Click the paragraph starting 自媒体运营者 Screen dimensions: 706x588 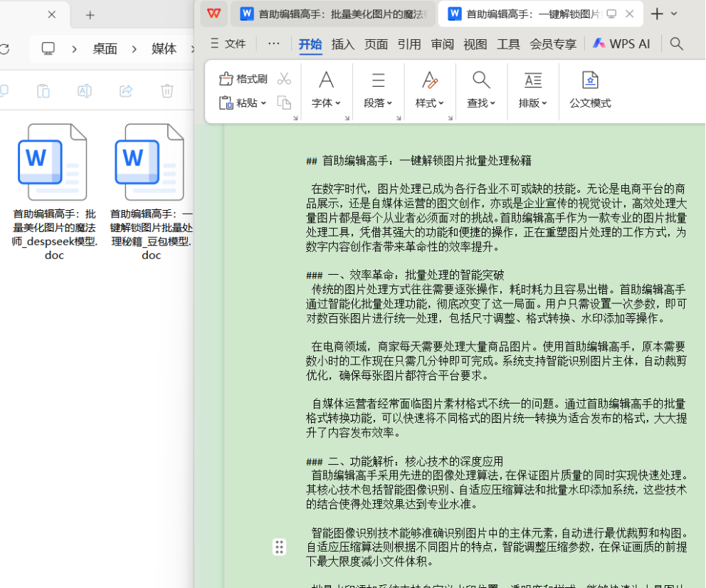(x=496, y=418)
